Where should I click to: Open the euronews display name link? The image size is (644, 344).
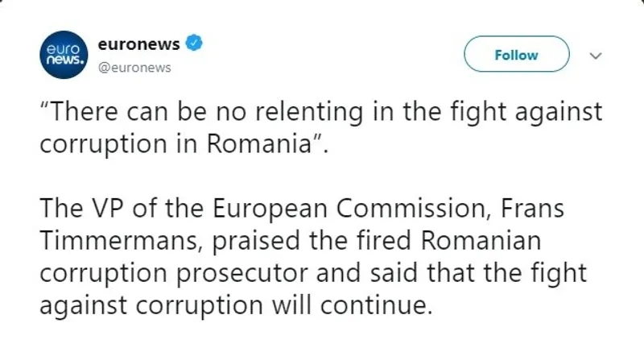click(138, 45)
